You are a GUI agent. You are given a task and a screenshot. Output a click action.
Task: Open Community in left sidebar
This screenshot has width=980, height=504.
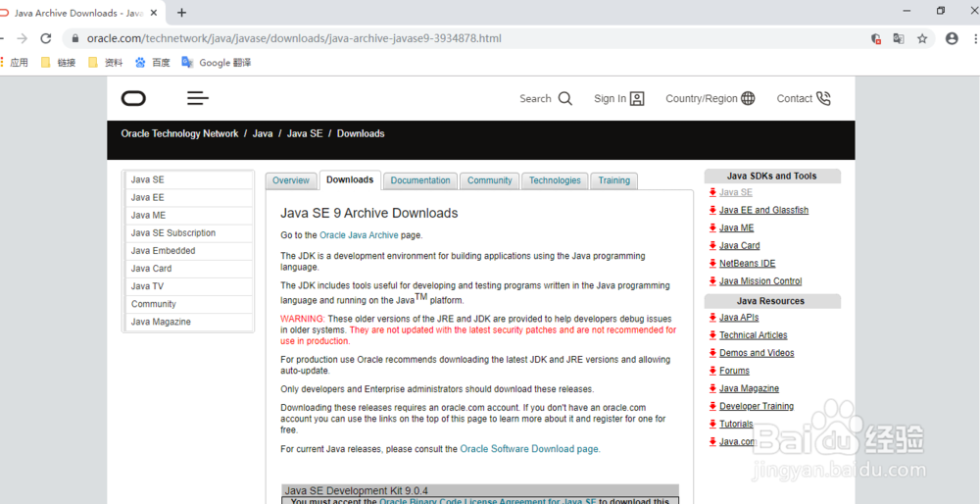click(189, 304)
